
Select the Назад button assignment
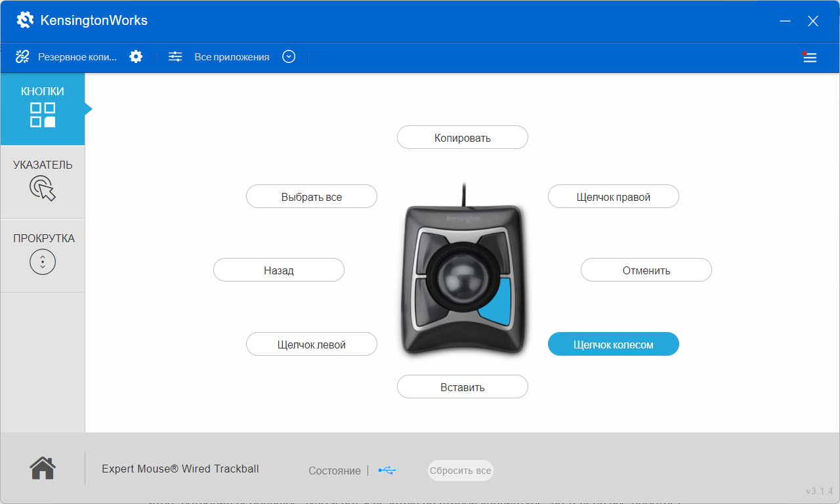point(279,270)
